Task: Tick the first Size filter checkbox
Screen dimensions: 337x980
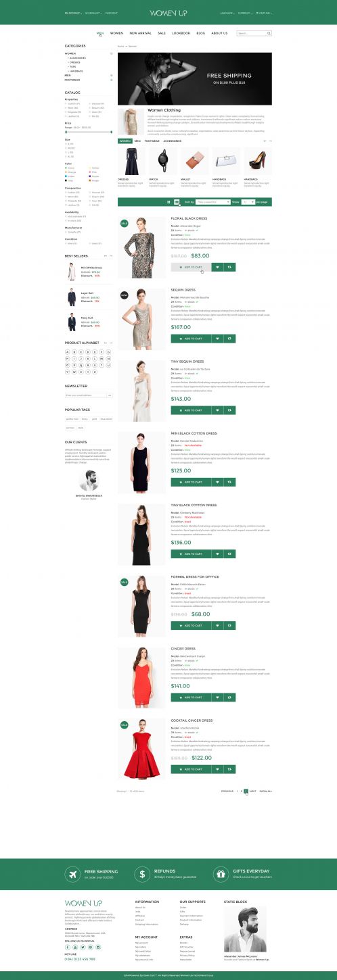Action: point(66,144)
